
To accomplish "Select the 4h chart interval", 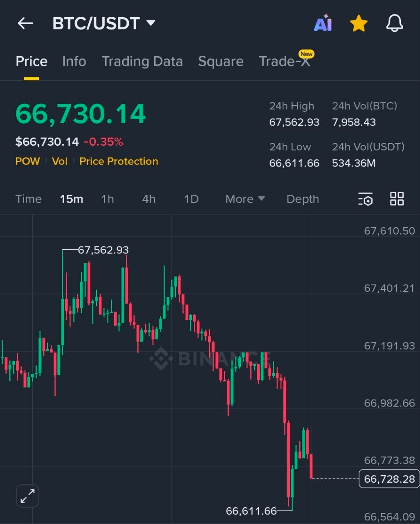I will (x=149, y=199).
